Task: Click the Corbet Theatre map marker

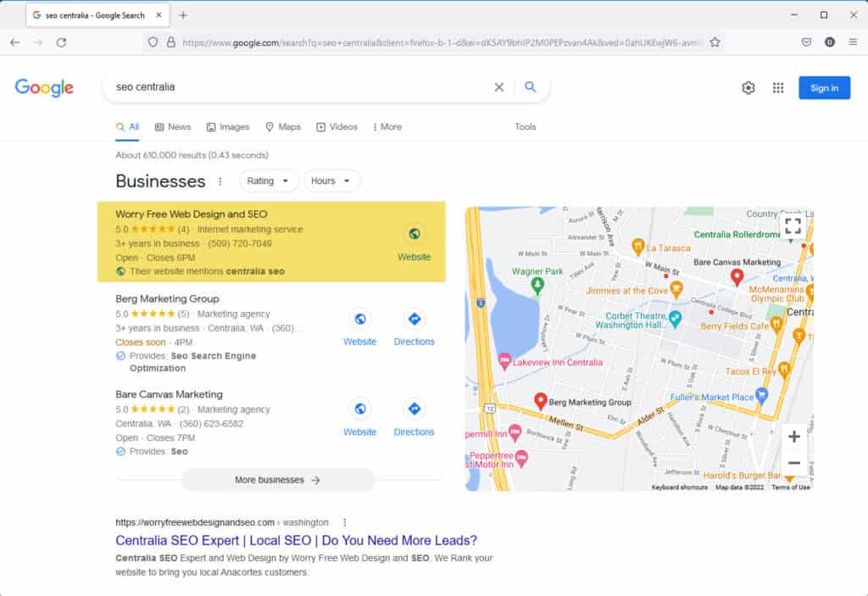Action: click(x=675, y=318)
